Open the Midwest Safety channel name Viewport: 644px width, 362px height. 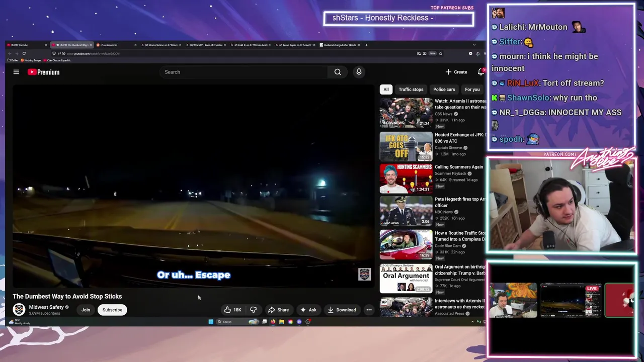click(x=46, y=307)
